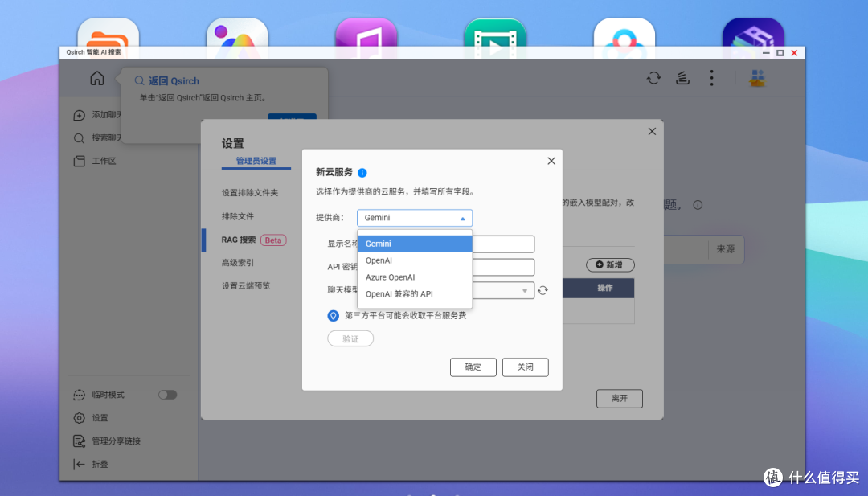Image resolution: width=868 pixels, height=496 pixels.
Task: Open the 提供商 Gemini dropdown
Action: (415, 218)
